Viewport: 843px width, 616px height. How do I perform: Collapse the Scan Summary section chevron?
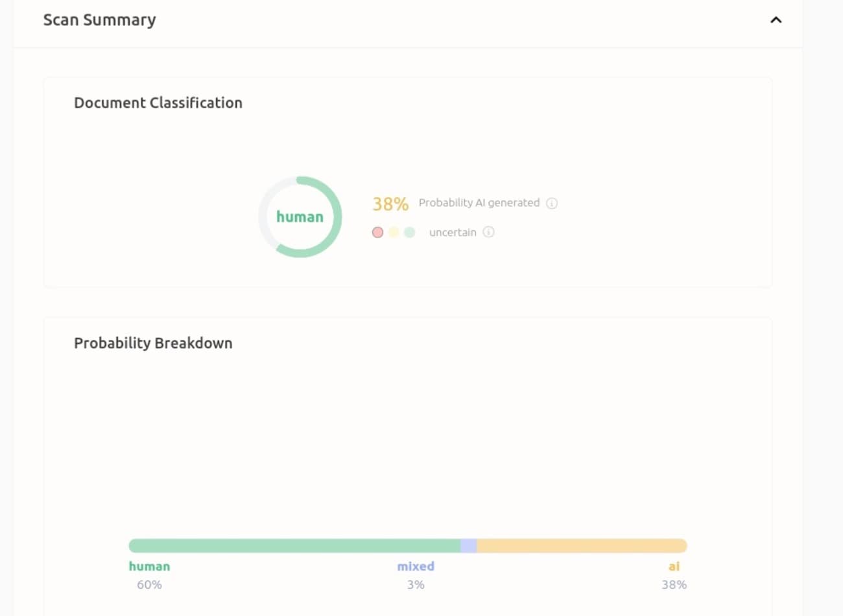coord(776,20)
